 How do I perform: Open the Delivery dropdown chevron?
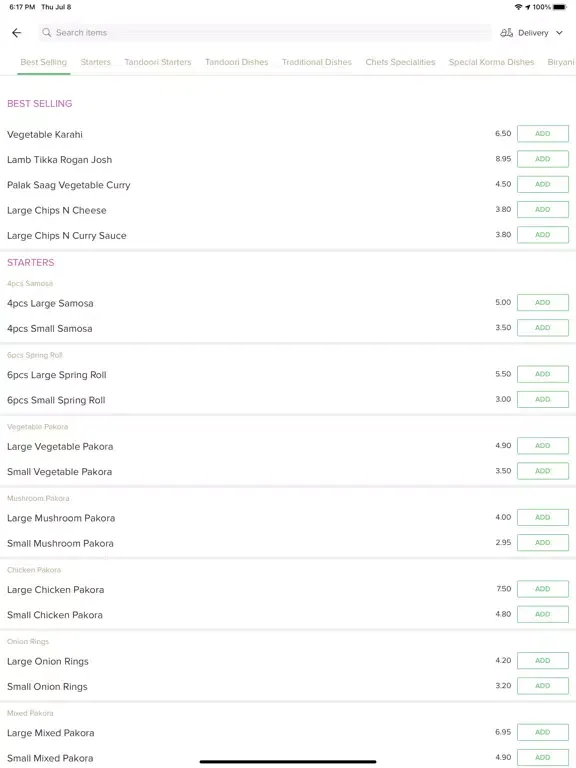559,33
